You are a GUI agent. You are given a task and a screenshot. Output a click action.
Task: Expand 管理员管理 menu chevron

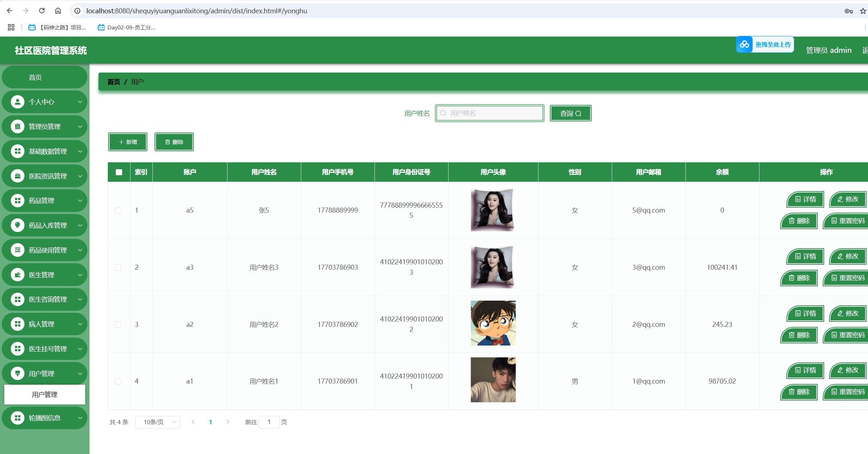click(80, 126)
